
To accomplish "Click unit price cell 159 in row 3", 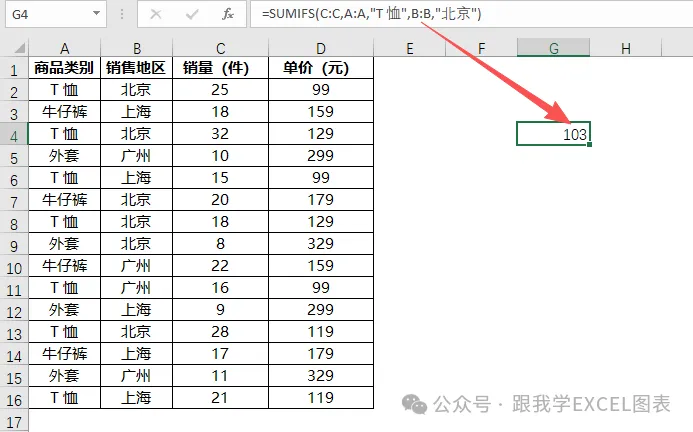I will (321, 112).
